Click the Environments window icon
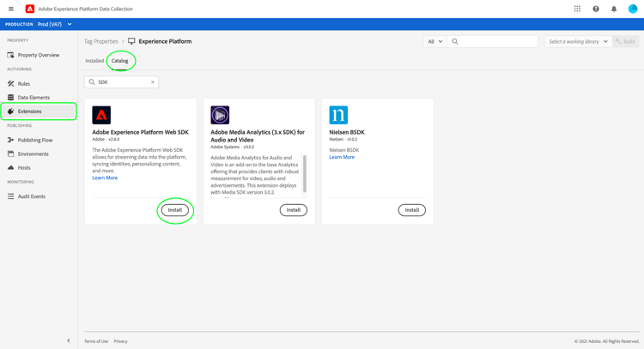The height and width of the screenshot is (349, 644). tap(10, 154)
